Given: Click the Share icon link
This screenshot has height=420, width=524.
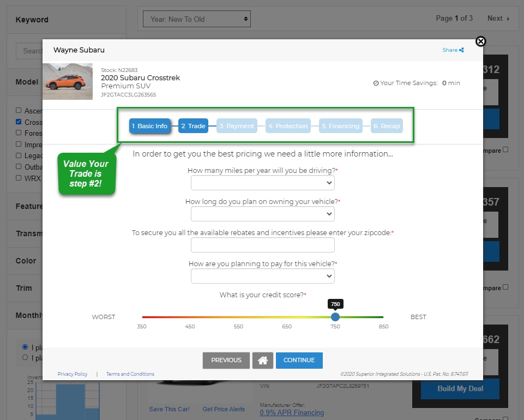Looking at the screenshot, I should click(453, 50).
